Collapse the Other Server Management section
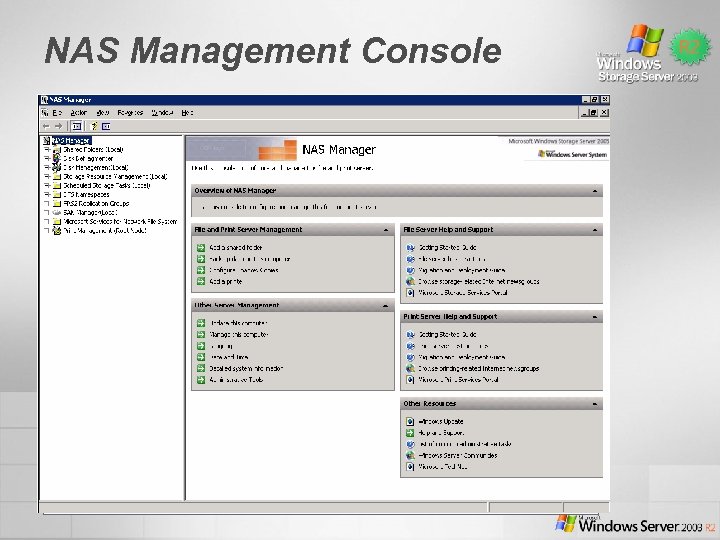The image size is (720, 540). (x=386, y=306)
